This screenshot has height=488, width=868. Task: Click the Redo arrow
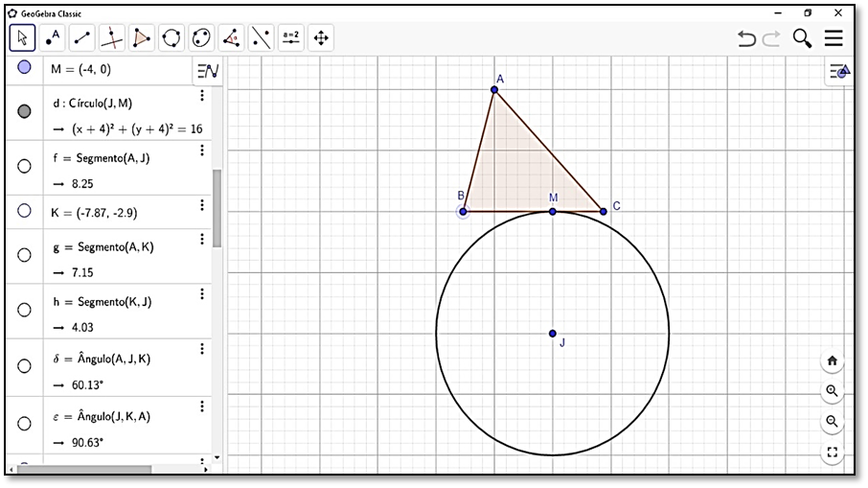point(771,38)
